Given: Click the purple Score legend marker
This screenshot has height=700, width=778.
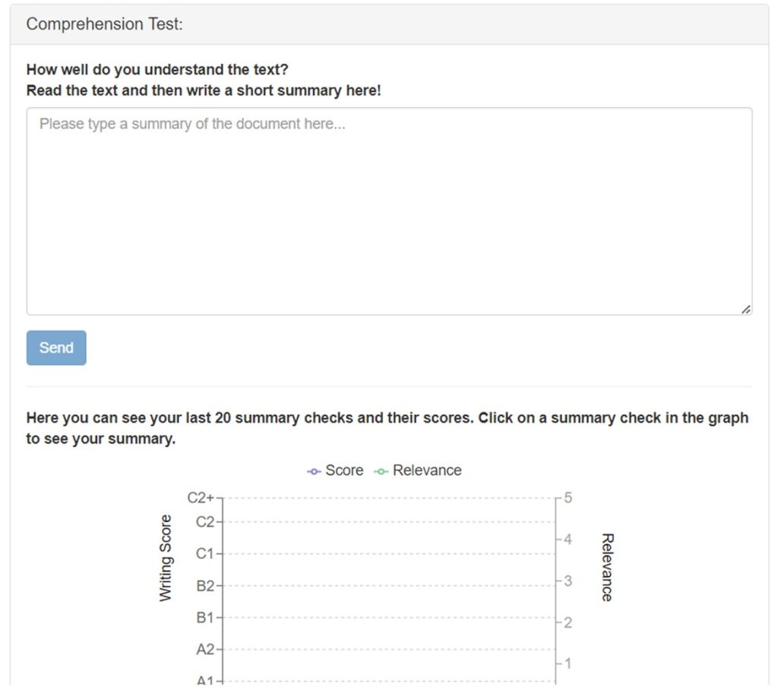Looking at the screenshot, I should [x=314, y=471].
